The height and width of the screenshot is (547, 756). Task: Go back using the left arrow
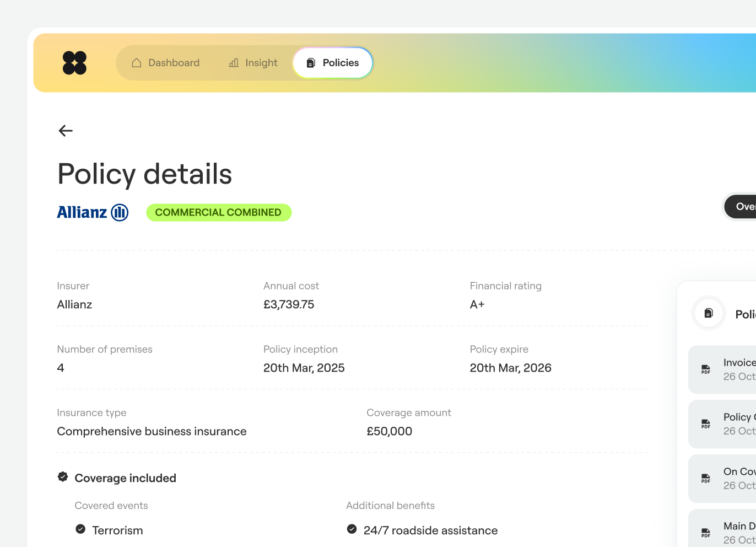66,131
